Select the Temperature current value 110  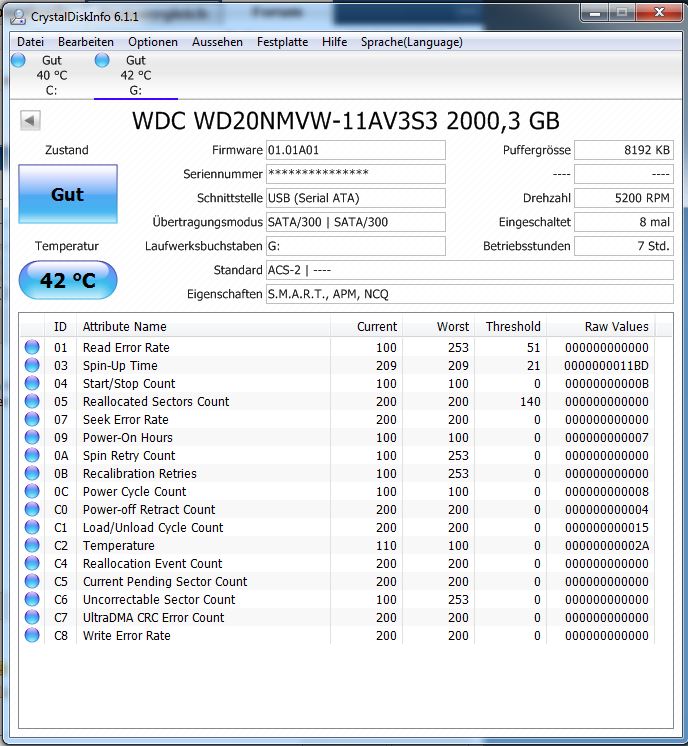click(x=386, y=545)
